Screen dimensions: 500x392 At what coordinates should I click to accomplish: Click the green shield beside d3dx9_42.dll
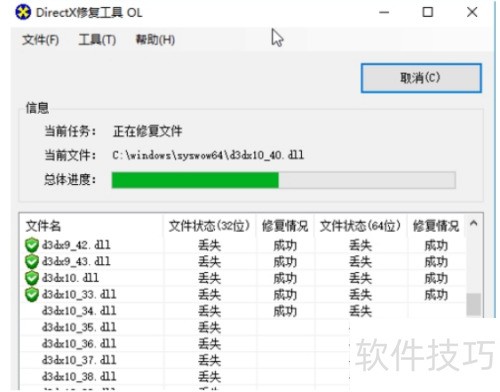point(32,245)
